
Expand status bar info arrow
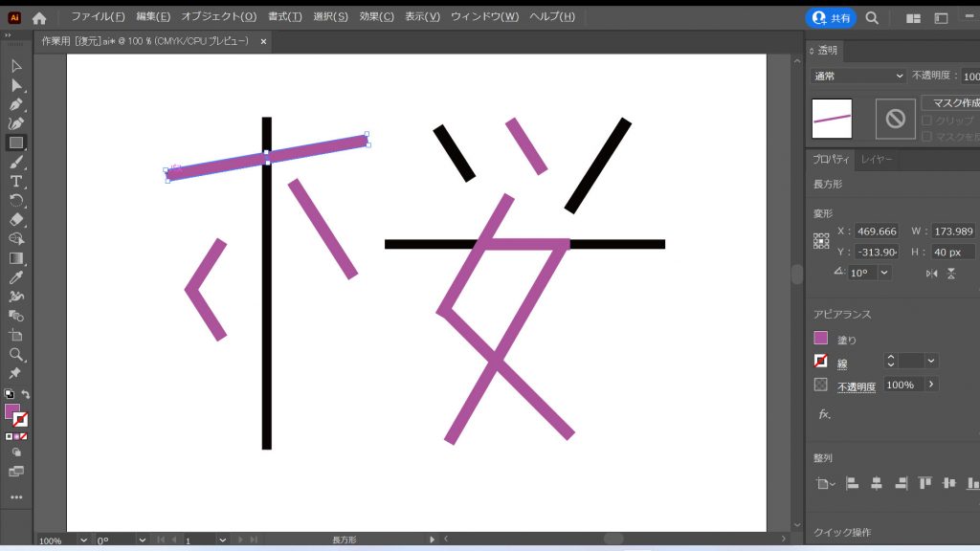click(432, 540)
